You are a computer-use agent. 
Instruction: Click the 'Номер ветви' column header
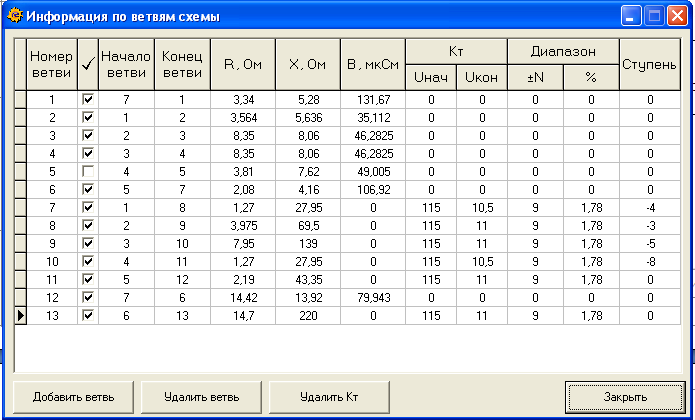click(52, 65)
